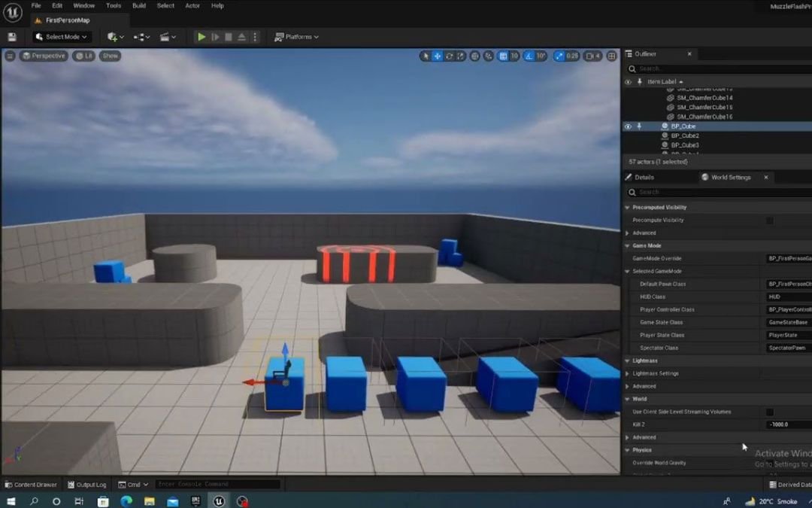Switch to the Details tab
The height and width of the screenshot is (508, 812).
point(644,178)
